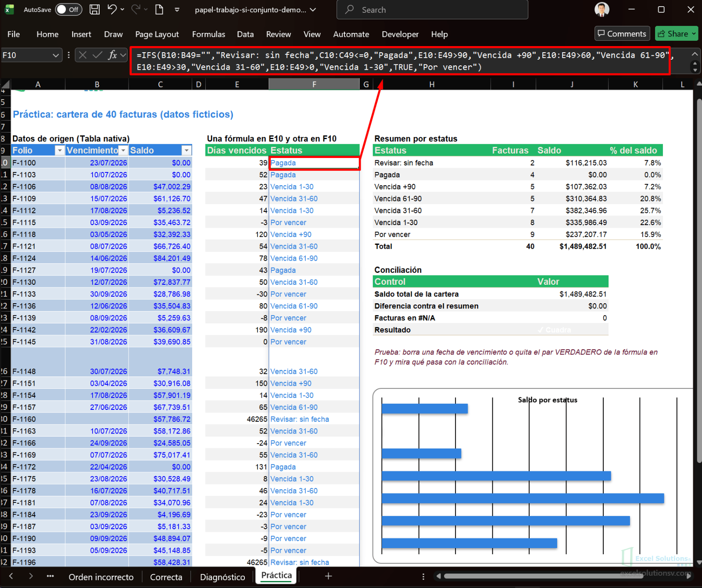Click the Redo arrow icon
The height and width of the screenshot is (588, 702).
click(136, 9)
